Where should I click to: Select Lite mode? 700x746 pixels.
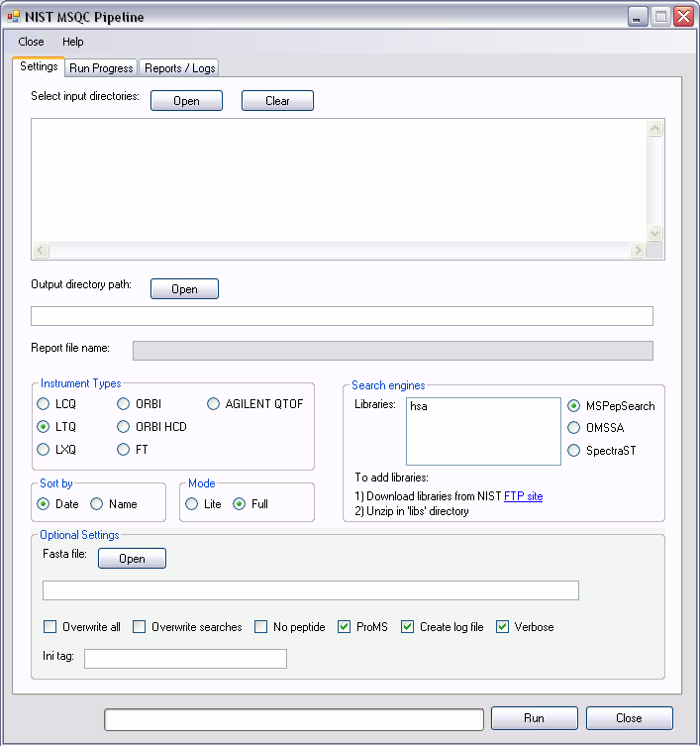(x=192, y=504)
